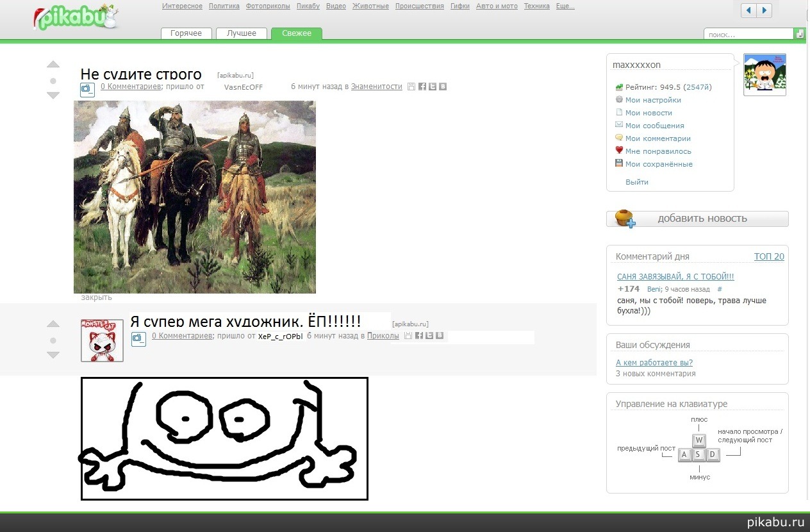Open the post title "Не судите строго"
This screenshot has height=532, width=810.
(x=141, y=74)
